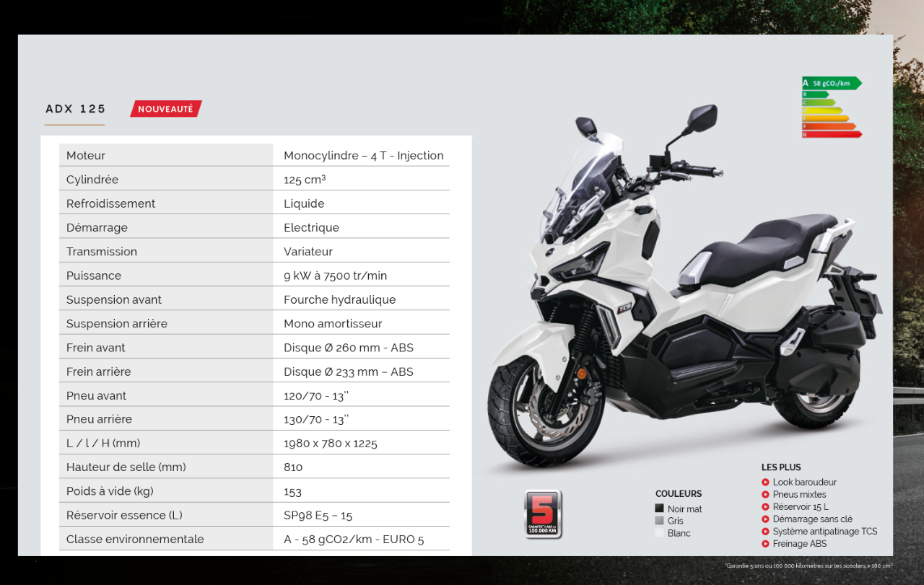Click the 810 seat height value
This screenshot has width=924, height=585.
[x=293, y=467]
